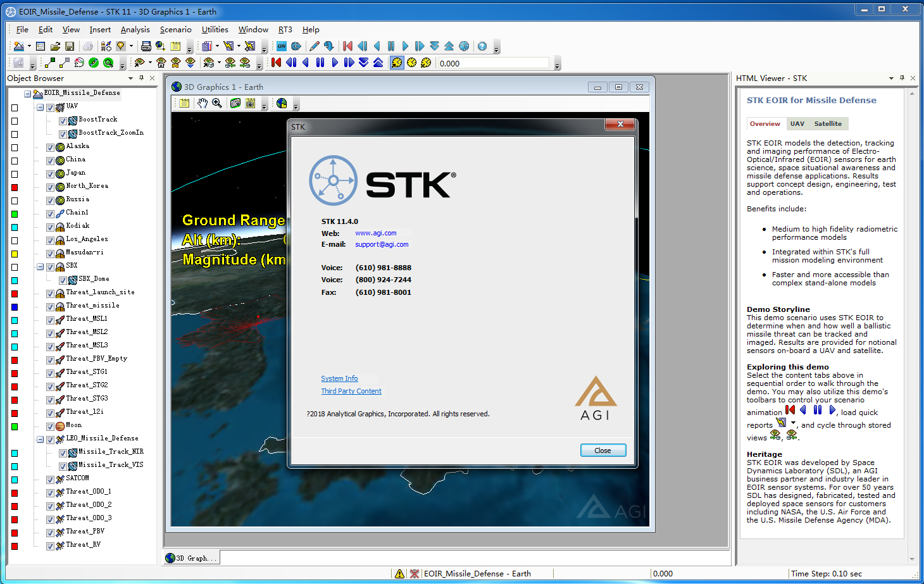Toggle the Moon checkbox
924x584 pixels.
(50, 426)
